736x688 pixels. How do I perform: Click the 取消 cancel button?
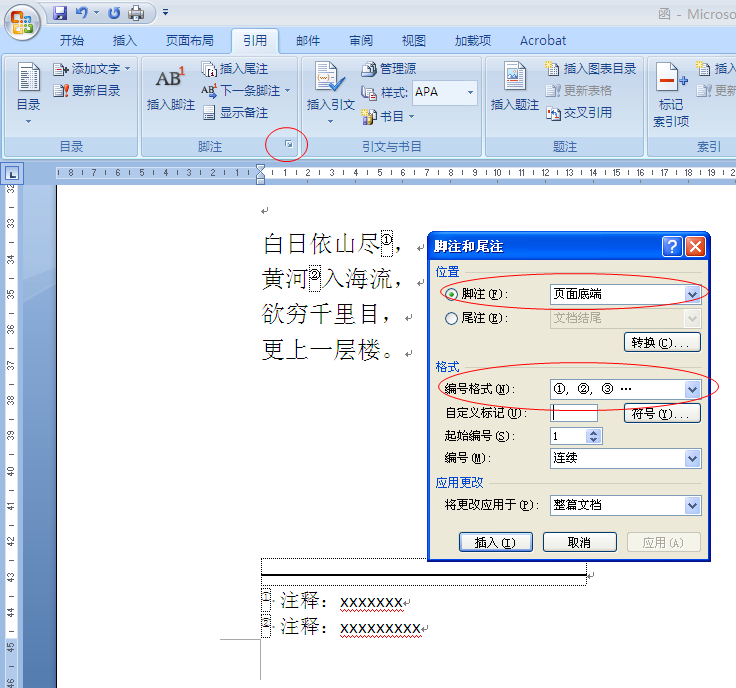(579, 543)
